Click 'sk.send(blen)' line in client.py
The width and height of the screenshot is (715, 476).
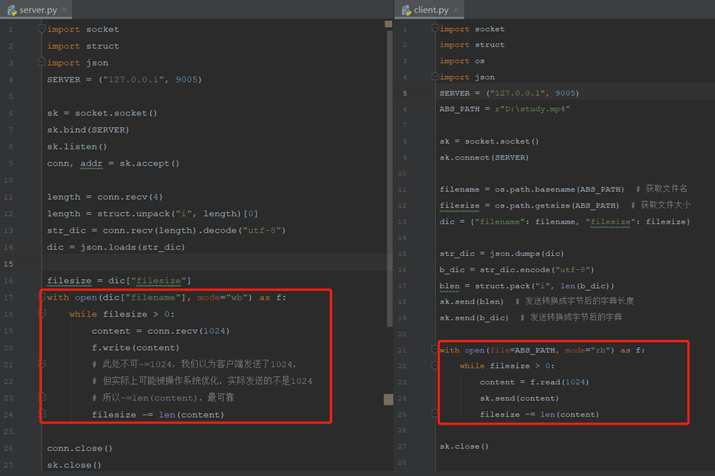click(x=471, y=301)
